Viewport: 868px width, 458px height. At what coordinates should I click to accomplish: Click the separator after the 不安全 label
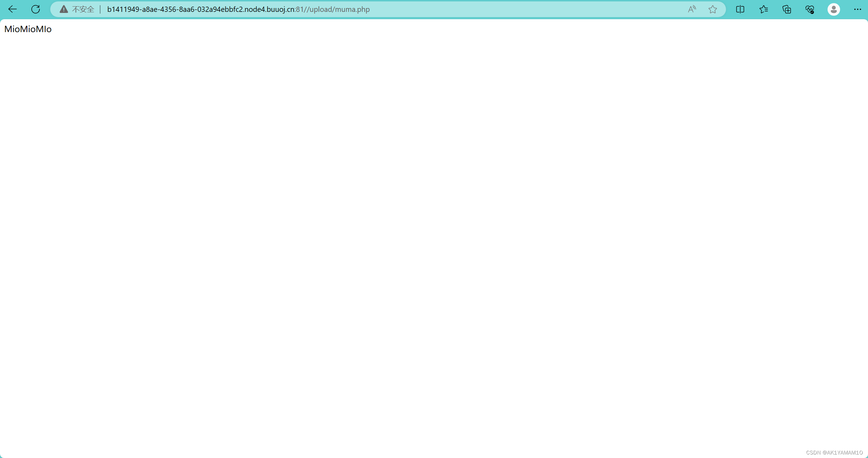[x=100, y=9]
